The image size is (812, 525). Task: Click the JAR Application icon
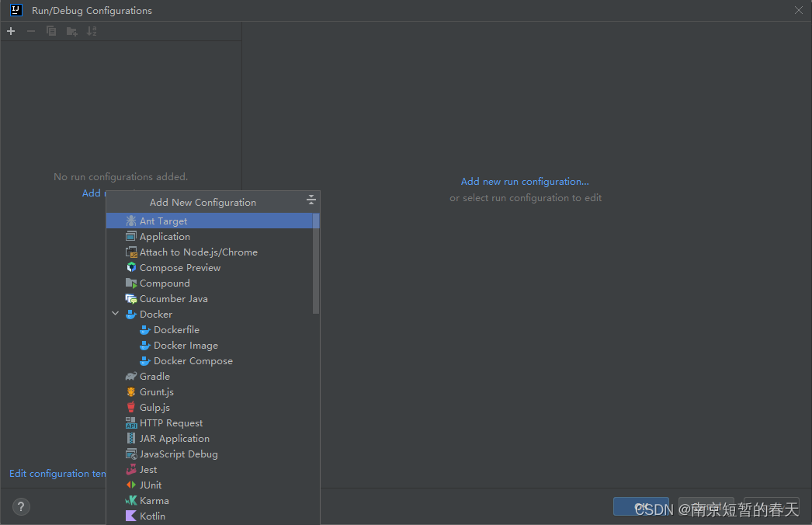tap(131, 439)
